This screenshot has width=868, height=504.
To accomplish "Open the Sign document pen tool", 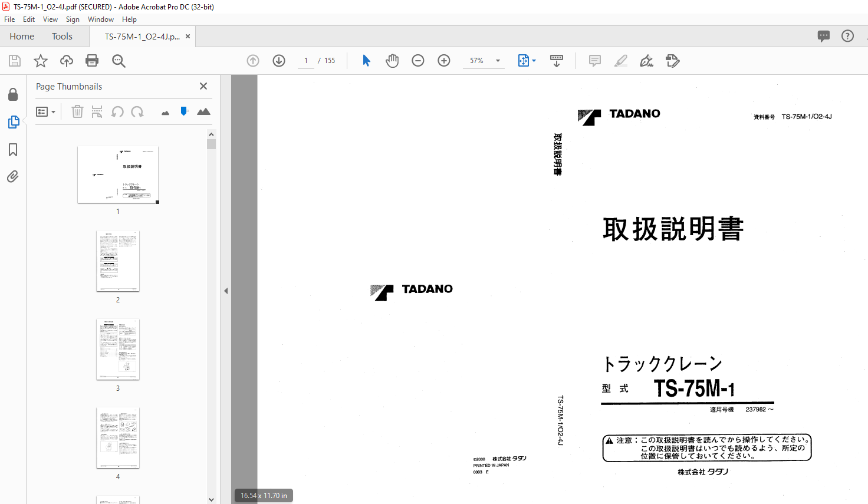I will point(647,61).
